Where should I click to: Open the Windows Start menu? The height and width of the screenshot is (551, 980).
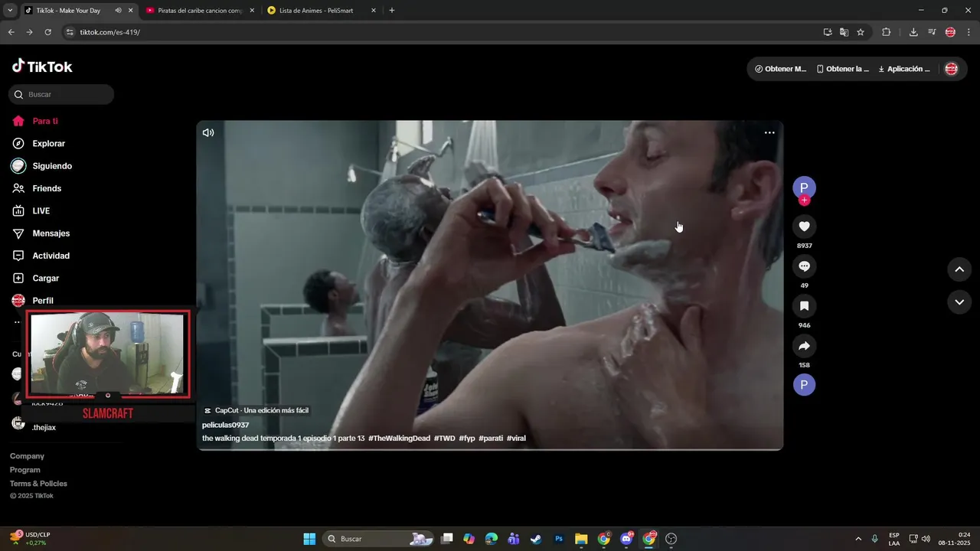[309, 539]
